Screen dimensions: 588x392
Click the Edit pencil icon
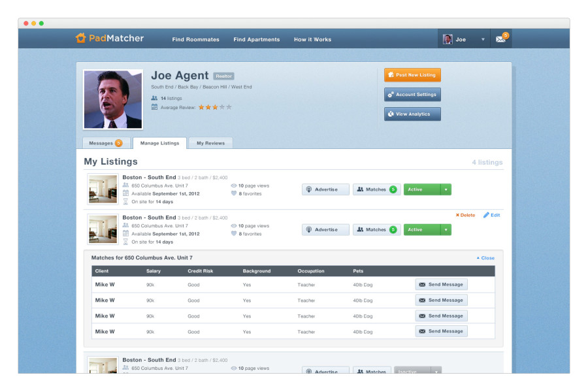coord(486,215)
